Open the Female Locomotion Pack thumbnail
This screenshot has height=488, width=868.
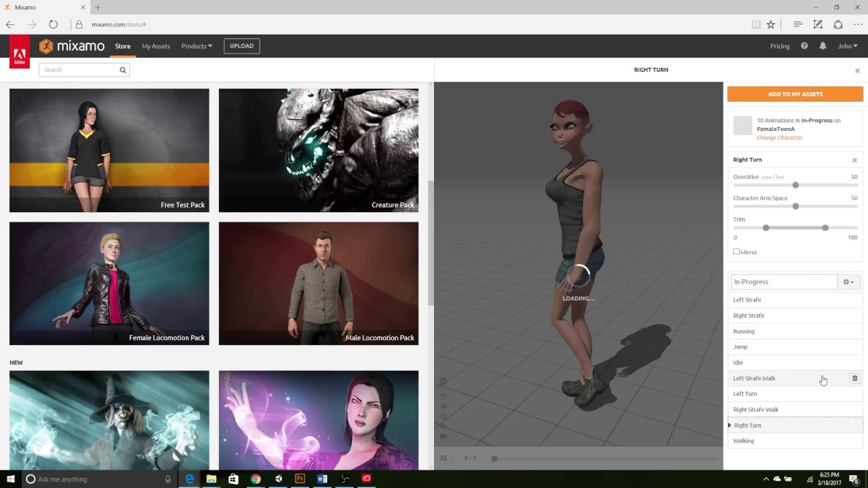[x=109, y=283]
